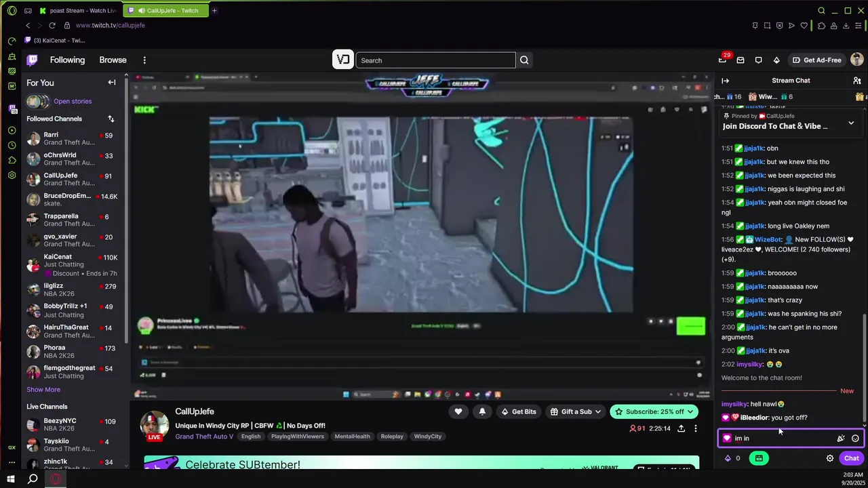Open Windows taskbar search
The height and width of the screenshot is (488, 868).
[x=33, y=479]
